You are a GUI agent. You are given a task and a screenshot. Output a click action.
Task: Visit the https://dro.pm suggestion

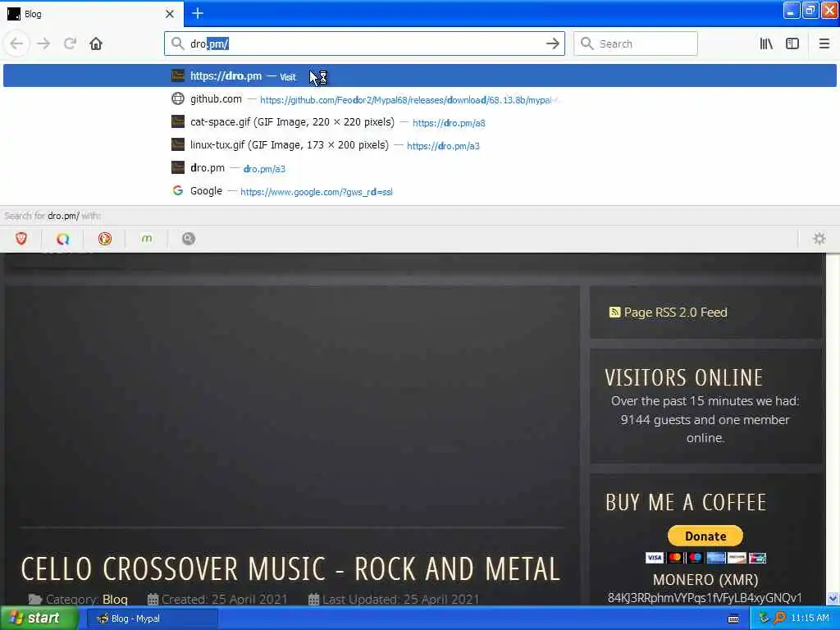[420, 75]
